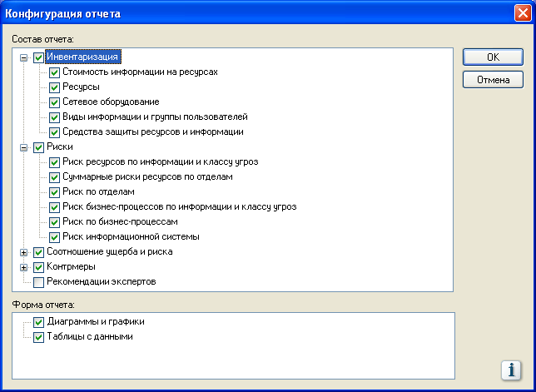This screenshot has width=536, height=392.
Task: Select the Сетевое оборудование row label
Action: click(x=111, y=102)
